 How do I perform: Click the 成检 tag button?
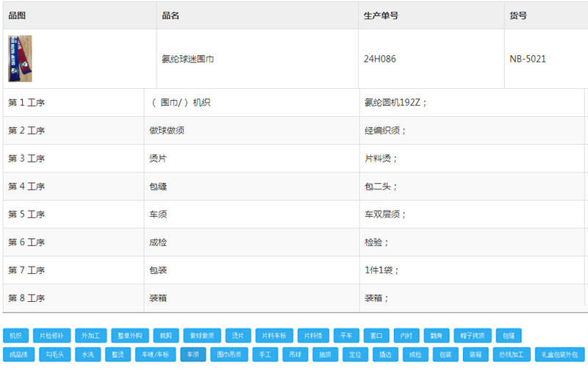point(415,355)
